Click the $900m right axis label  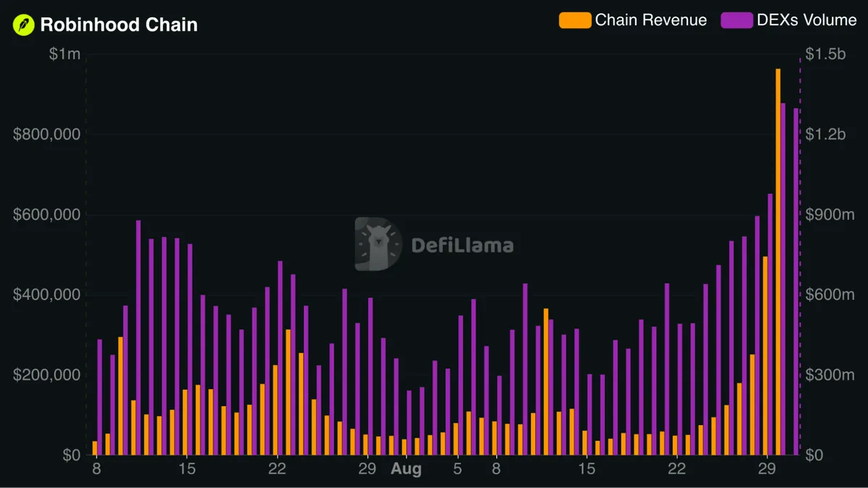(829, 215)
